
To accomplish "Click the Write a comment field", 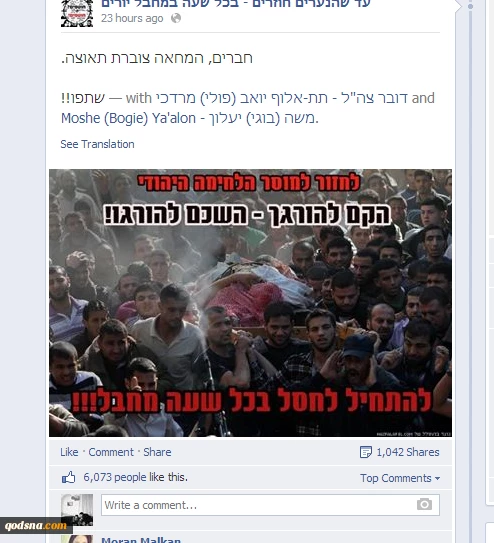I will pos(270,505).
